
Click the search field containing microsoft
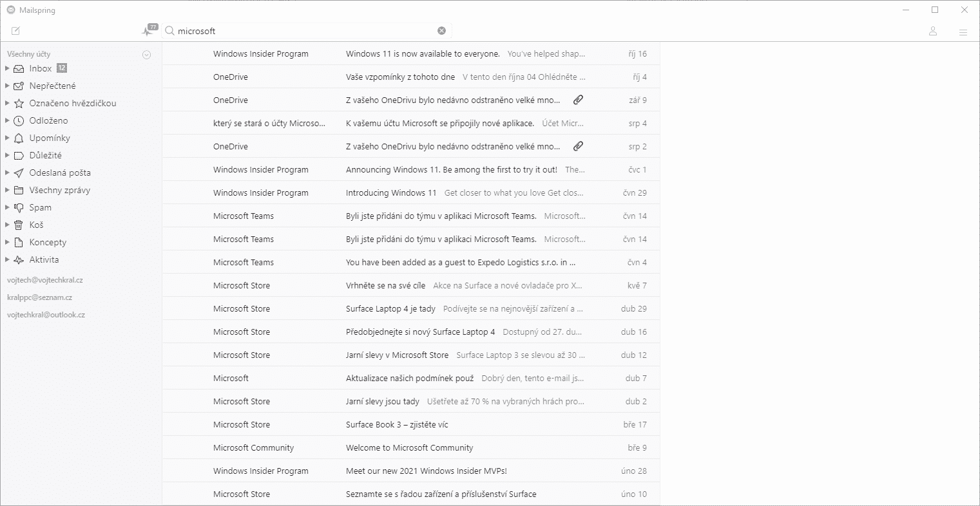click(x=303, y=31)
